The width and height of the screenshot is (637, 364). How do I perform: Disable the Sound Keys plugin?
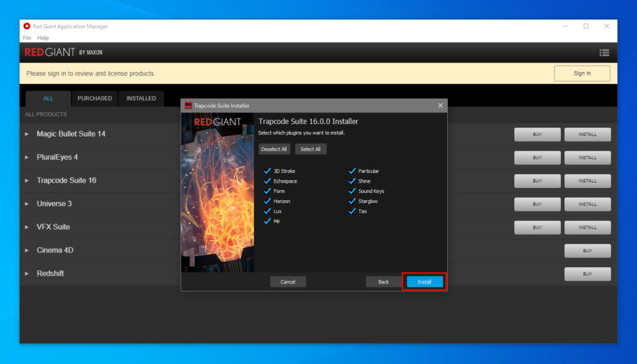[x=352, y=191]
